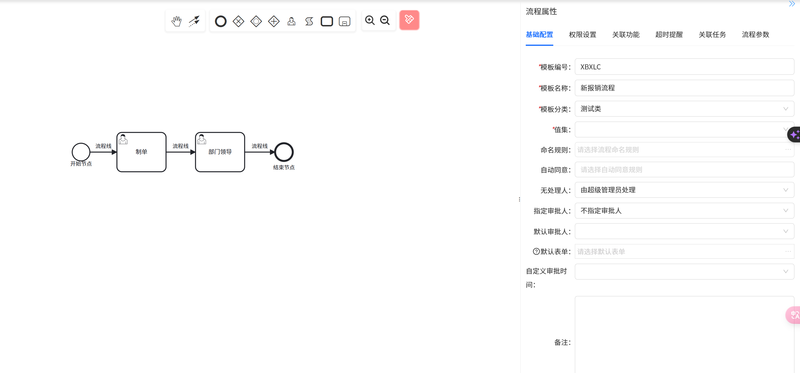Add a user task from toolbar
This screenshot has width=800, height=373.
tap(291, 21)
